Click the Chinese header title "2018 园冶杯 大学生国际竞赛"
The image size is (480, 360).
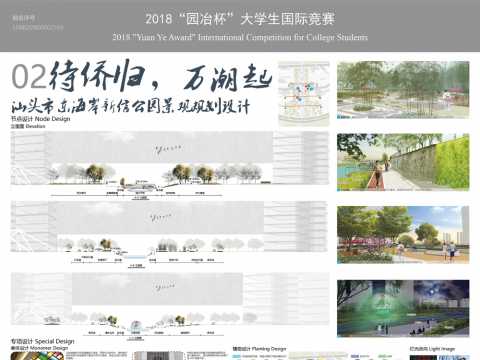240,19
